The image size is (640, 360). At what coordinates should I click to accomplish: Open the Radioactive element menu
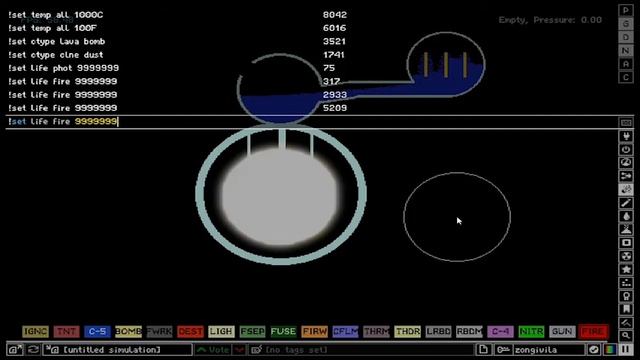pos(626,256)
